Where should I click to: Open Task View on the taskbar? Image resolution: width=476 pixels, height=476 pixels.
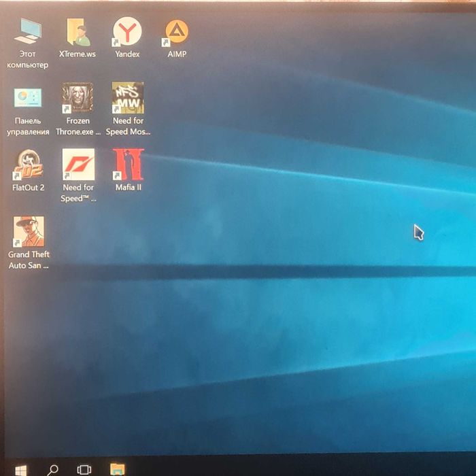(x=84, y=470)
